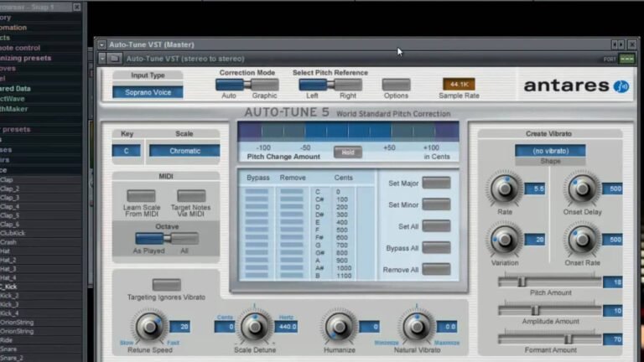The image size is (644, 362).
Task: Toggle Bypass for note C
Action: click(257, 192)
